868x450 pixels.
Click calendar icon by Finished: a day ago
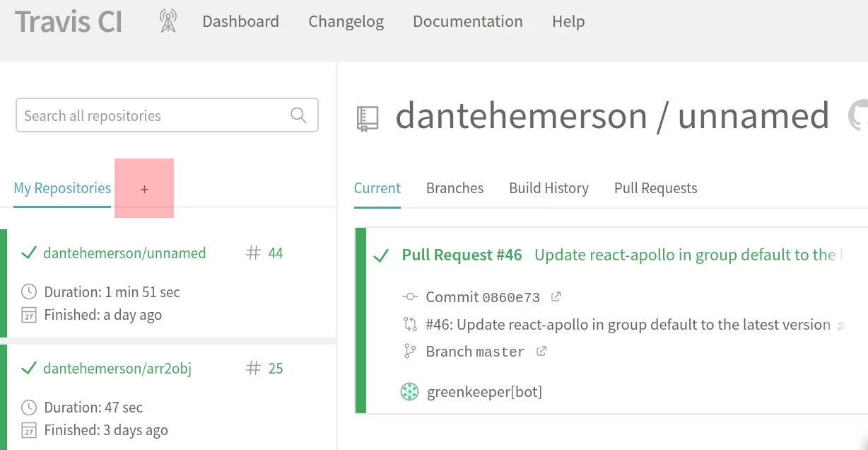point(29,315)
